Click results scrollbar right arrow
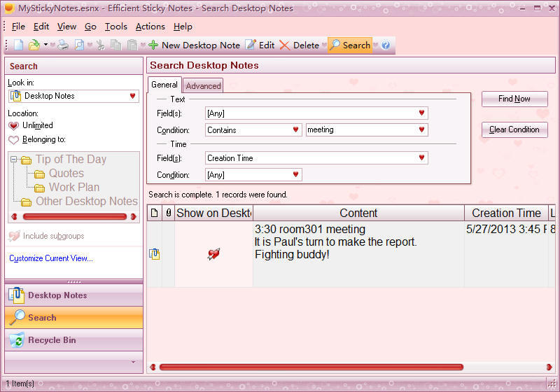Image resolution: width=560 pixels, height=392 pixels. tap(549, 367)
